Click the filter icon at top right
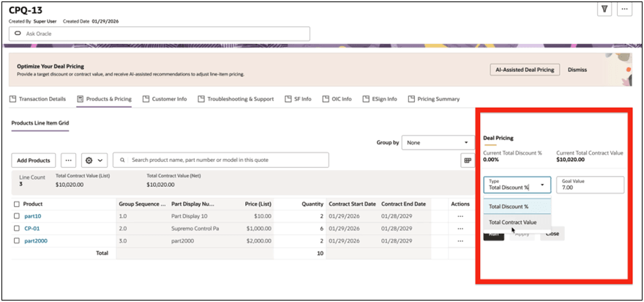644x302 pixels. click(604, 9)
